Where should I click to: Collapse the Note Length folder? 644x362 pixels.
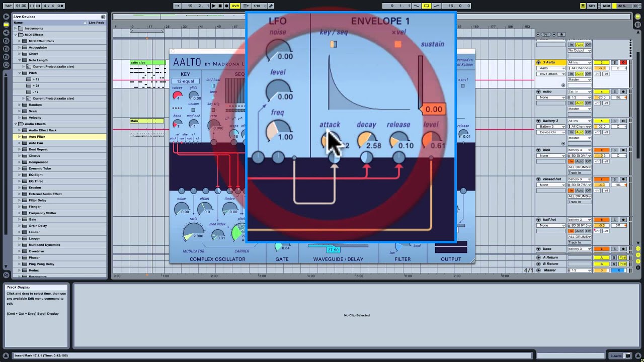tap(19, 60)
